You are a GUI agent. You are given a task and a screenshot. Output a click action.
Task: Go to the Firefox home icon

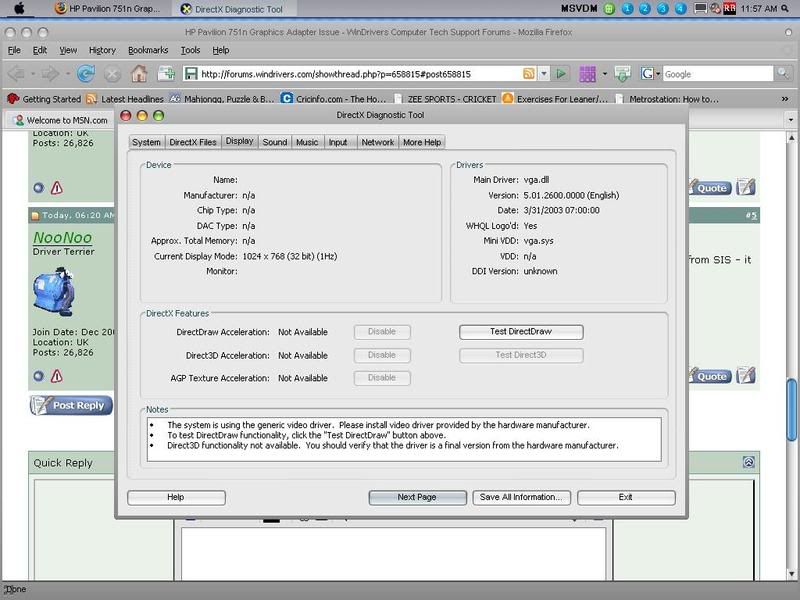click(x=139, y=74)
